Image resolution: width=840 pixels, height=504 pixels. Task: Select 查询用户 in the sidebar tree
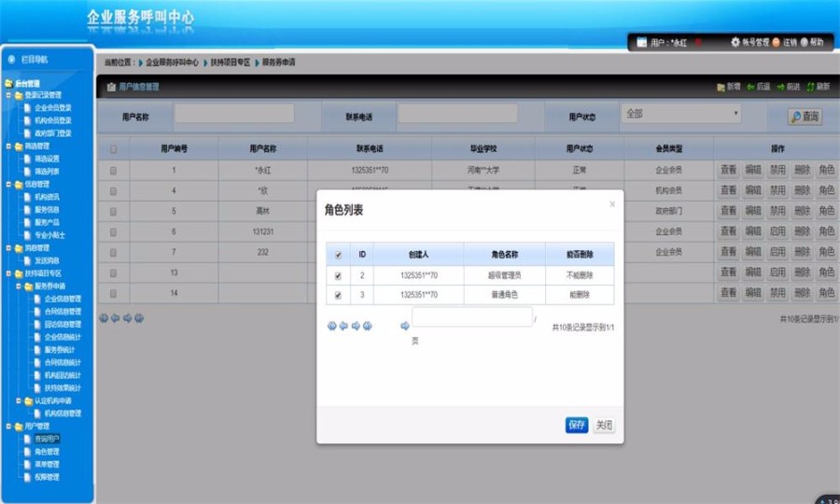pos(48,440)
